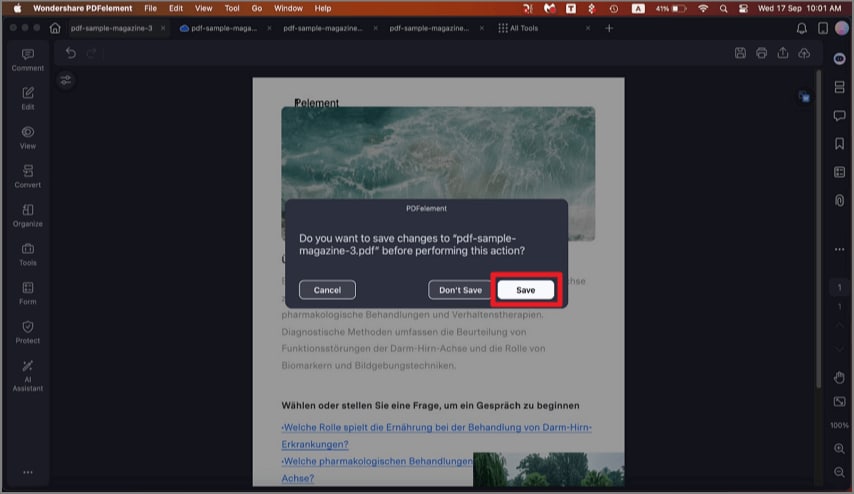Click the translate floating icon
The width and height of the screenshot is (854, 494).
click(804, 97)
